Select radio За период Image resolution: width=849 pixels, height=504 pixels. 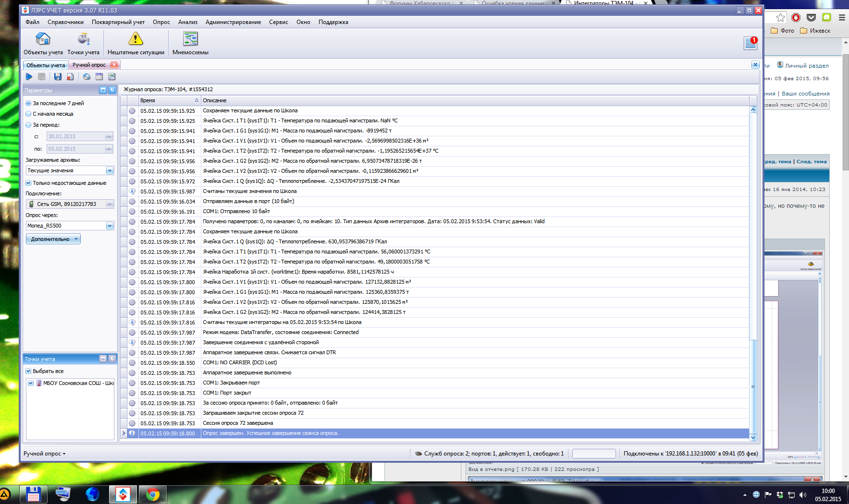(x=28, y=125)
